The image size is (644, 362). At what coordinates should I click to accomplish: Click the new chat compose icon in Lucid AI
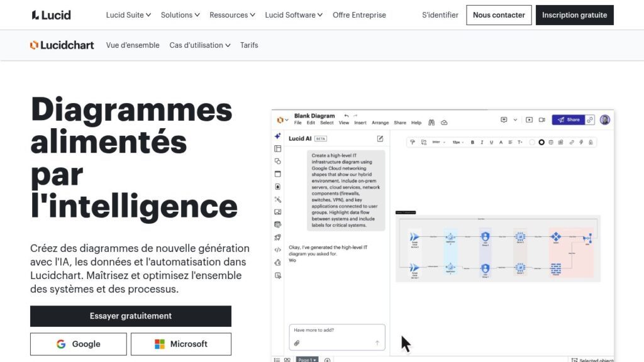click(x=380, y=139)
